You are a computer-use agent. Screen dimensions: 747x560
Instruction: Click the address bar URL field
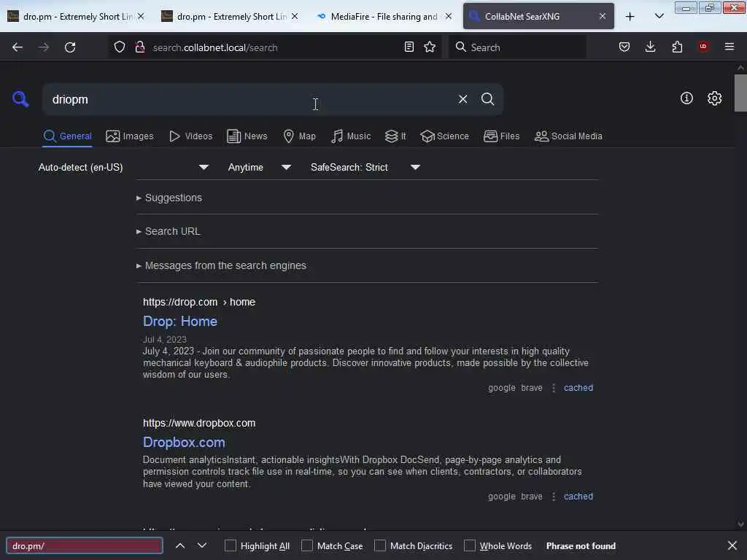(274, 47)
